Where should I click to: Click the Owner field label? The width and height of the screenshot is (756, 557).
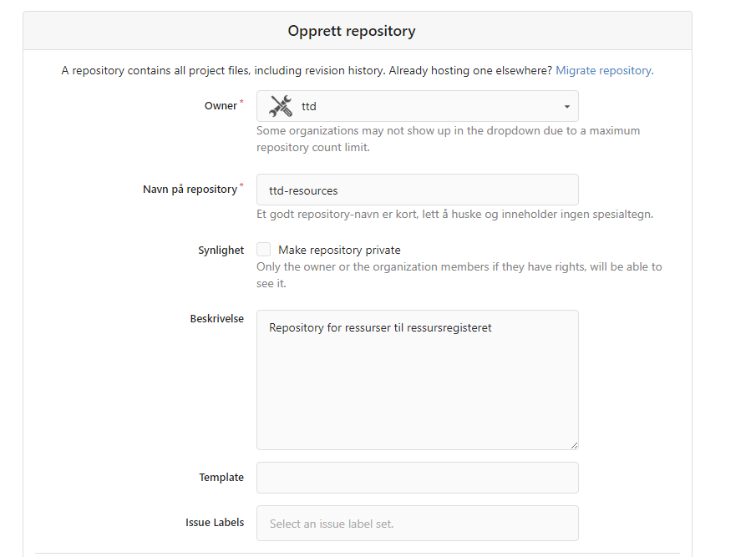coord(221,106)
